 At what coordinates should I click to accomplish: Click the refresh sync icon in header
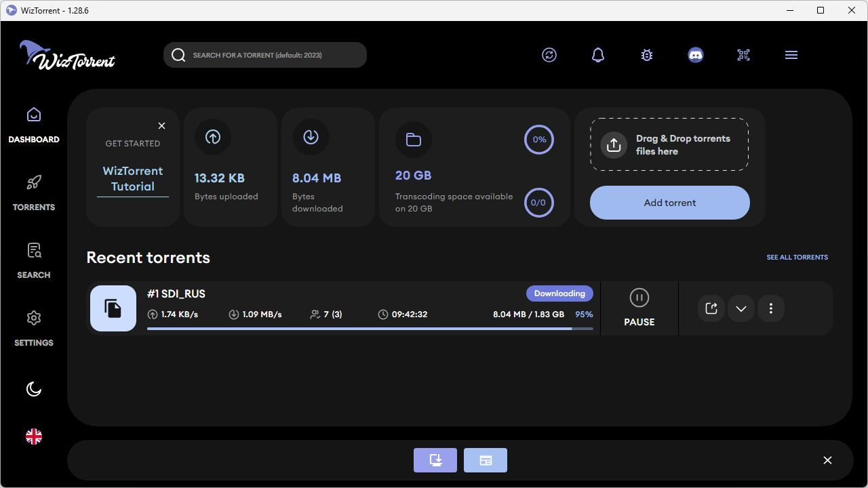[549, 55]
